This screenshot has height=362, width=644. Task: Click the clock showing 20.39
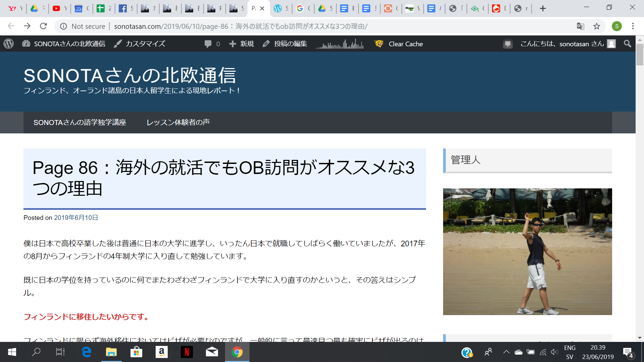pos(598,348)
